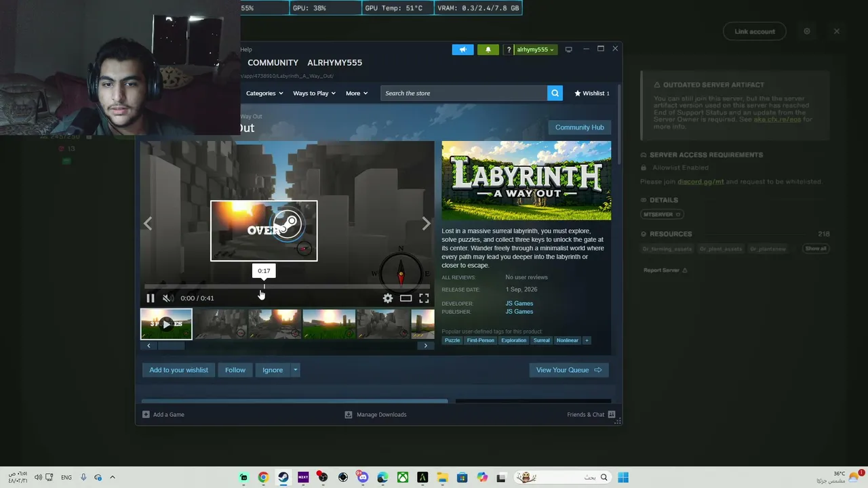
Task: Open Wishlist from the store bar
Action: click(592, 94)
